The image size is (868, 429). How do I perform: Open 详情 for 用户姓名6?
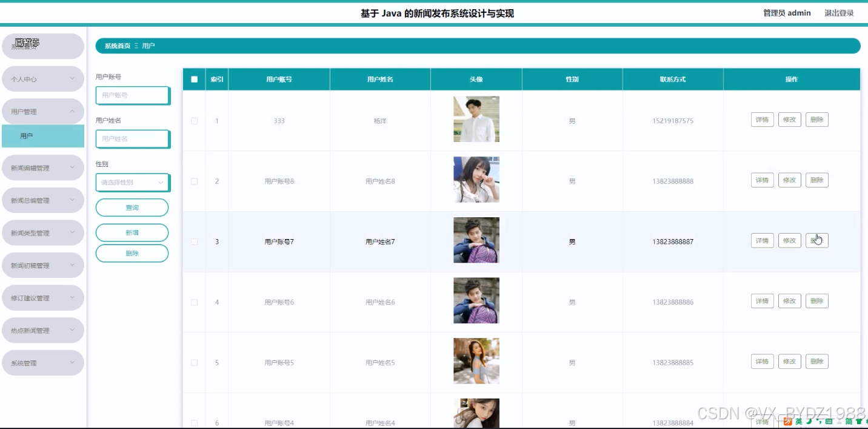763,301
